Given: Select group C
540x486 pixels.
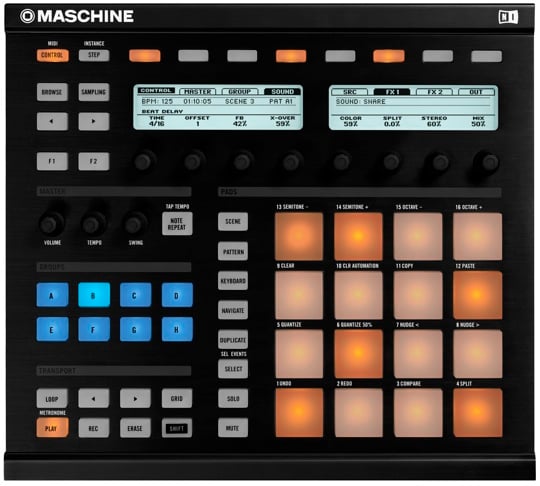Looking at the screenshot, I should [x=135, y=295].
